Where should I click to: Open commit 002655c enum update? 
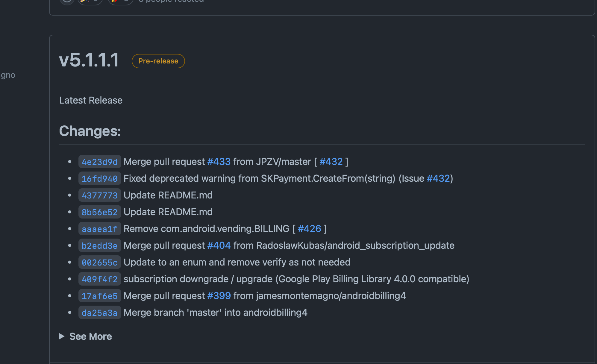click(99, 262)
